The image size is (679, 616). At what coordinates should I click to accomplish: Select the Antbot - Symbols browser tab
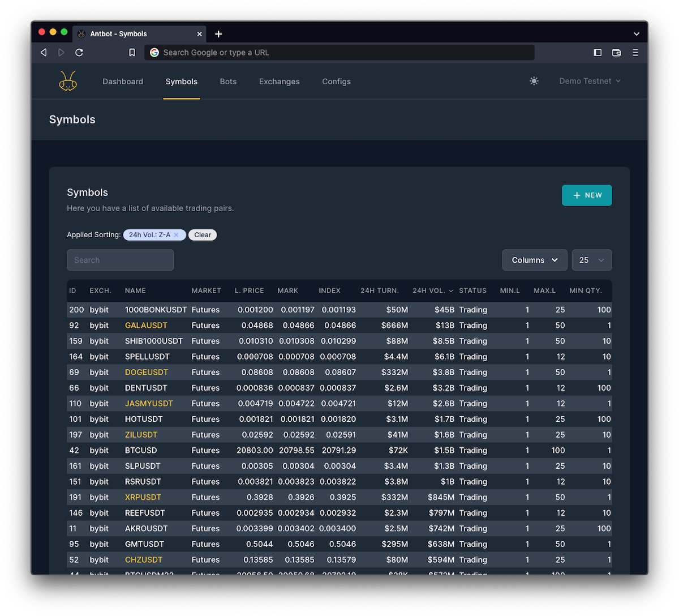coord(139,34)
